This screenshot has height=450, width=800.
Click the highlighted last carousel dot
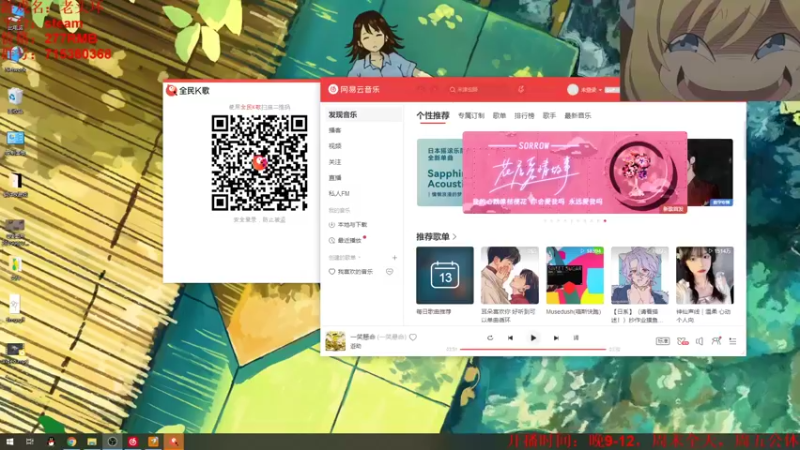(x=605, y=221)
